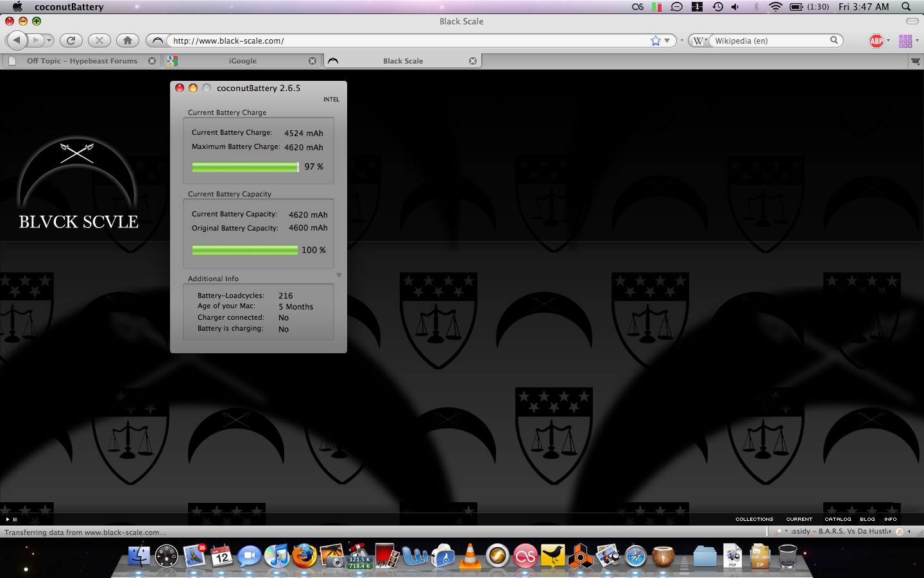Open the status bar search dropdown arrow
This screenshot has height=578, width=924.
(786, 531)
